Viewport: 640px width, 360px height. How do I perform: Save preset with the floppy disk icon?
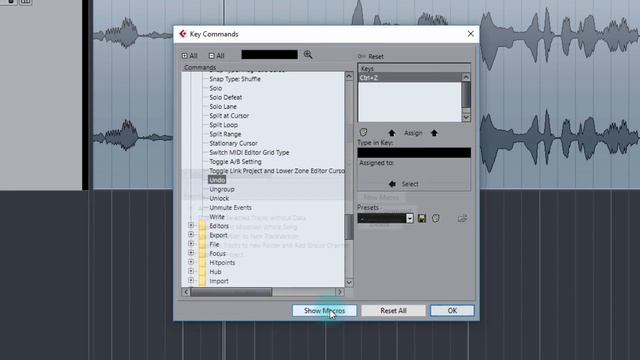pyautogui.click(x=422, y=218)
